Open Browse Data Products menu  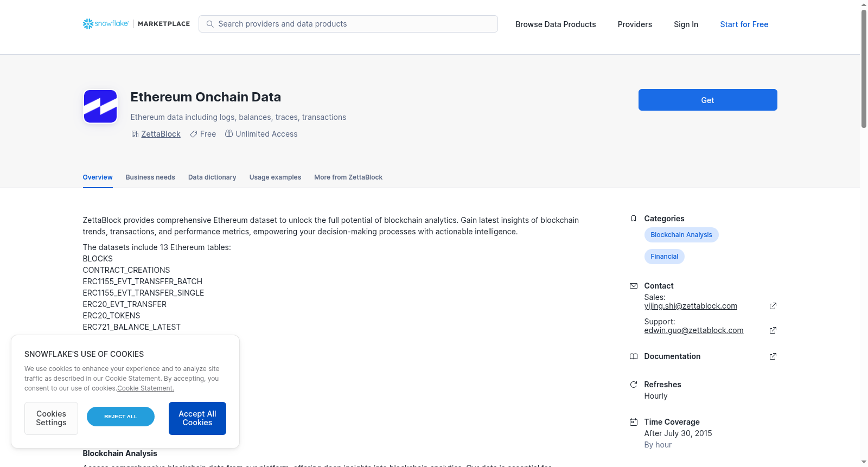(x=556, y=24)
